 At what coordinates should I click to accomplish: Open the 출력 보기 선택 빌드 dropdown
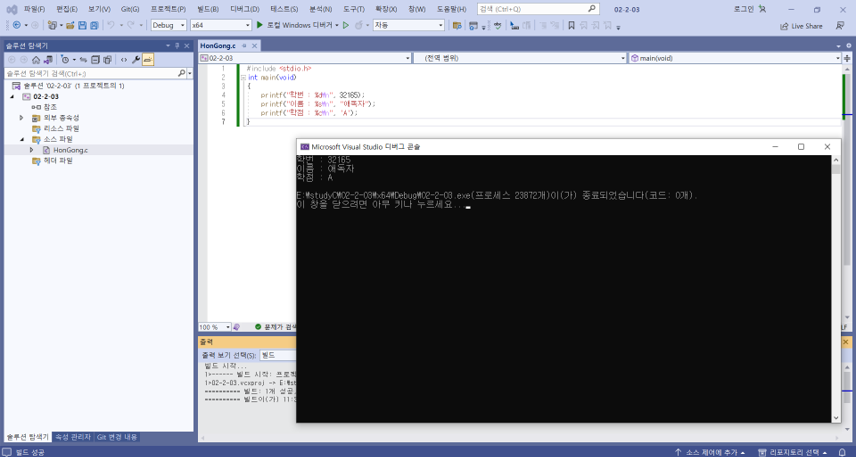[x=277, y=355]
